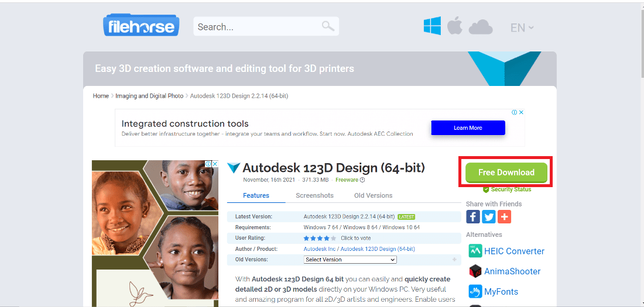Open the Select Version dropdown
644x307 pixels.
click(350, 260)
